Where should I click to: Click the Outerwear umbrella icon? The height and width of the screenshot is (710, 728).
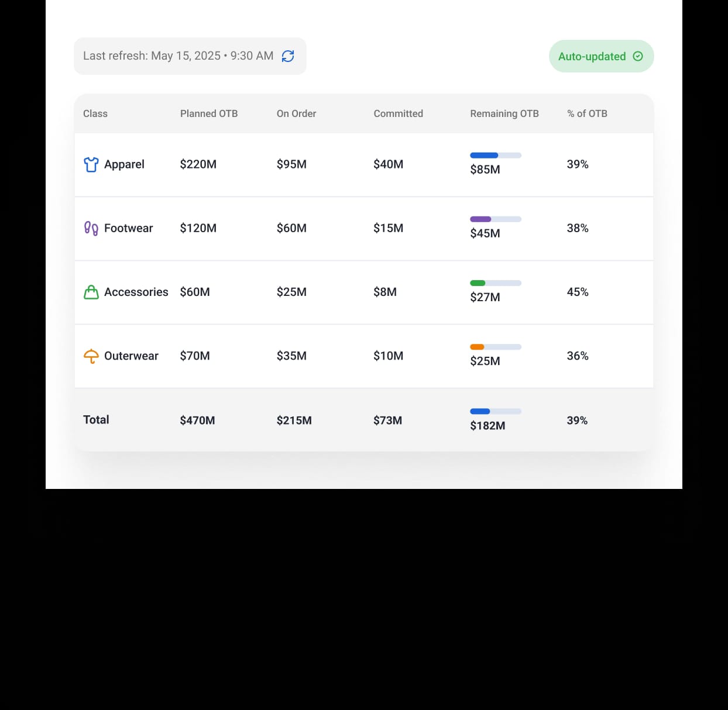(x=91, y=356)
